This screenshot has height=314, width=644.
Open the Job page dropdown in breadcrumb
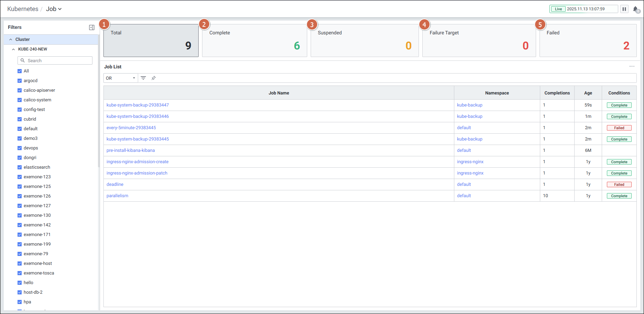pos(54,9)
